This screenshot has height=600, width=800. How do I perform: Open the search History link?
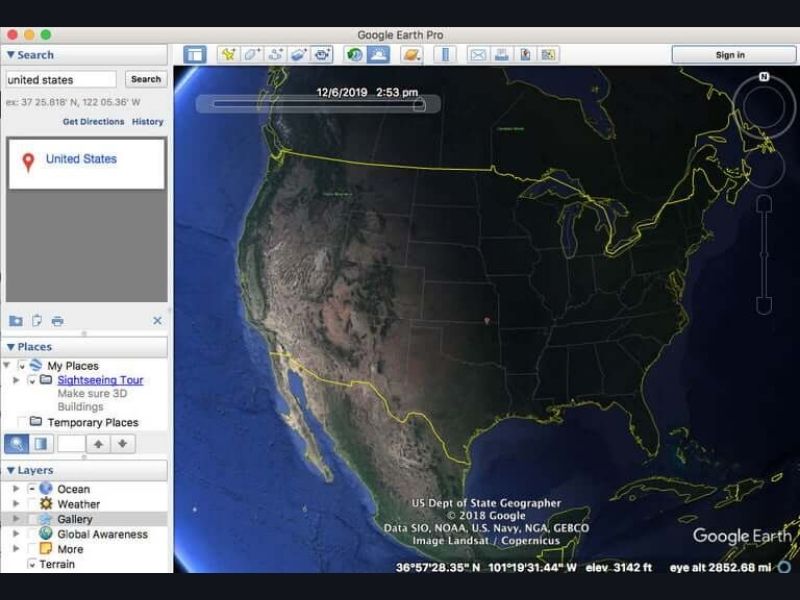147,121
